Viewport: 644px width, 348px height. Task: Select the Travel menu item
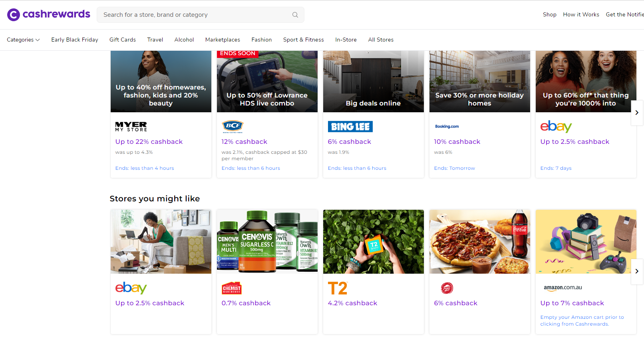[x=155, y=40]
